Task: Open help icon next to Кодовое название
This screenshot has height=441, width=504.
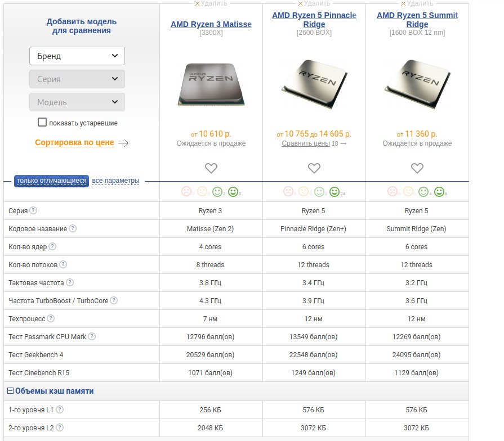Action: point(73,228)
